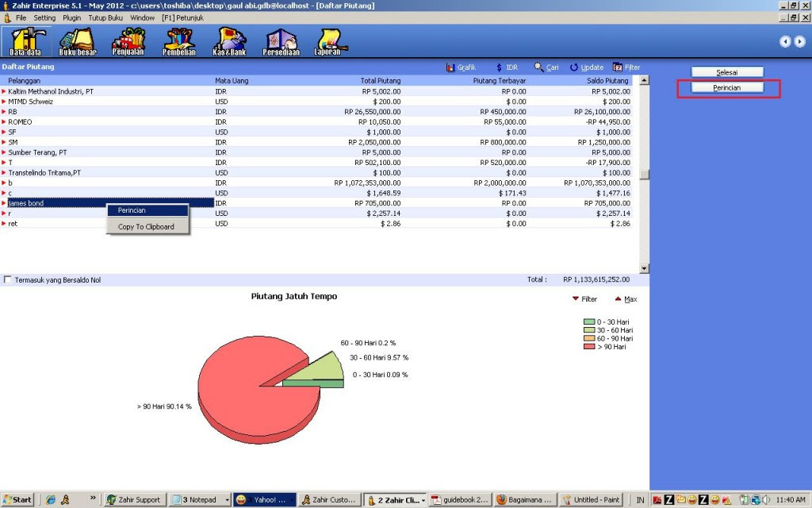Choose Copy To Clipboard in context menu

(x=147, y=226)
